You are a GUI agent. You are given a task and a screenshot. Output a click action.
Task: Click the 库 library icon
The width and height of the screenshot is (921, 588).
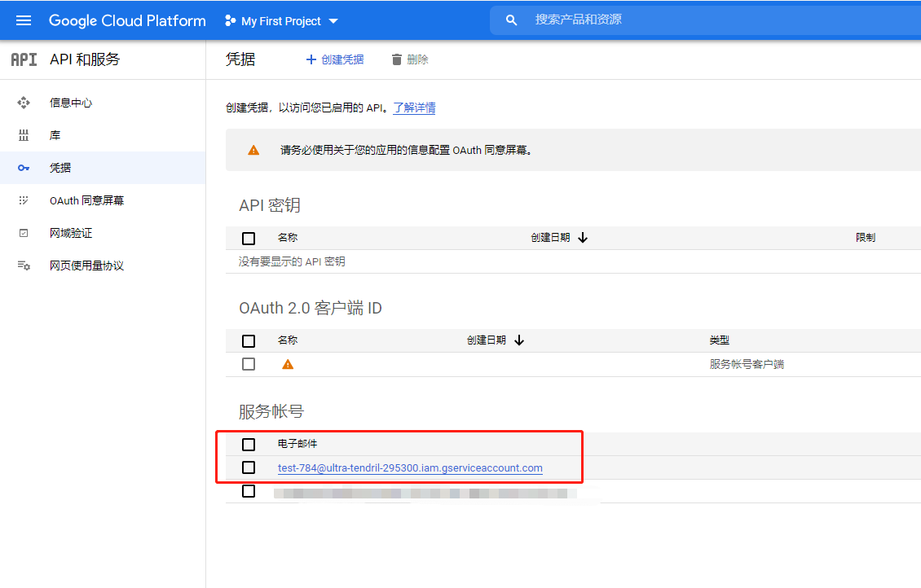click(x=24, y=135)
